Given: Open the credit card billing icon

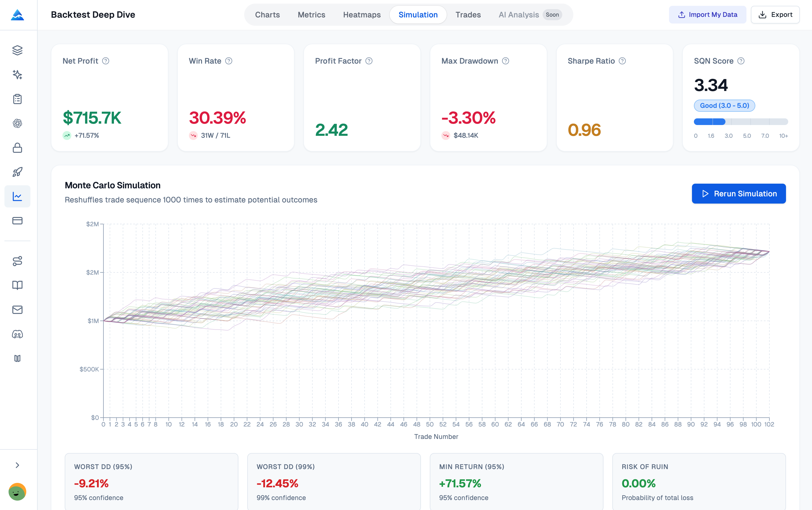Looking at the screenshot, I should [17, 221].
